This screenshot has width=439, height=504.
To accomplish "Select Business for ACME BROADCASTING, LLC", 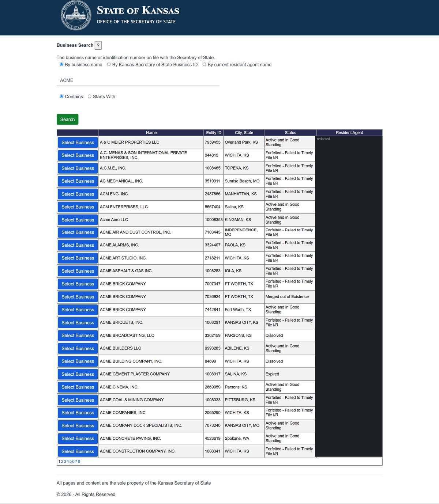I will coord(78,336).
